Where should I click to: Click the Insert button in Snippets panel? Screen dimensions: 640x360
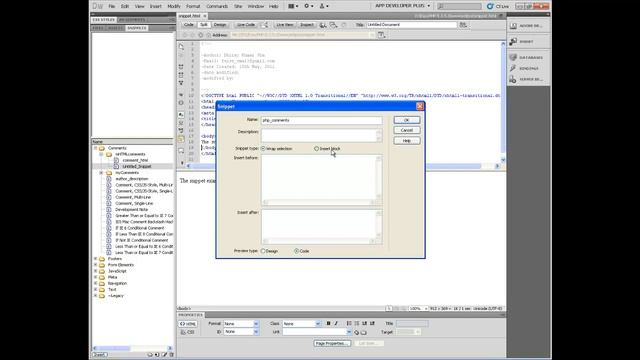click(x=99, y=355)
